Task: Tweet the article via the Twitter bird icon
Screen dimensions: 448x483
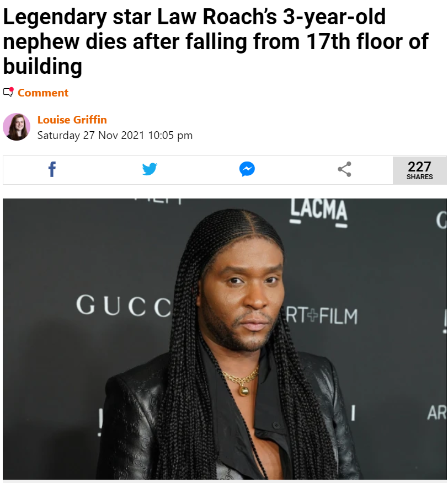Action: [150, 169]
